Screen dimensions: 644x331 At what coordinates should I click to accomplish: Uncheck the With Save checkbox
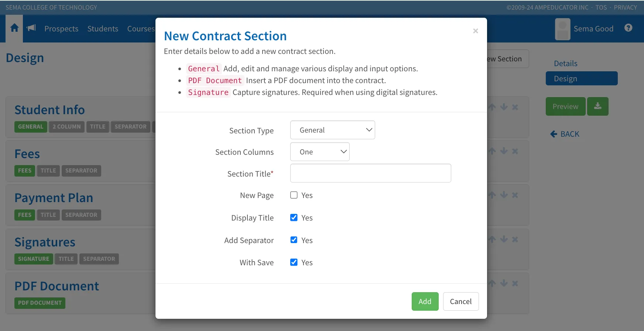(294, 262)
